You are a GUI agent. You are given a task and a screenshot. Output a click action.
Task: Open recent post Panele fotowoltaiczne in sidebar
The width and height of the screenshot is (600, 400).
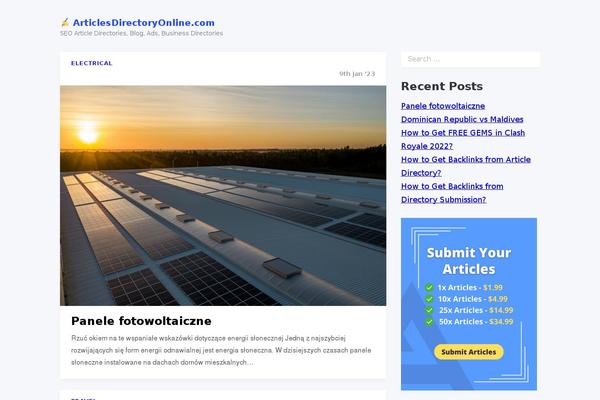coord(443,106)
